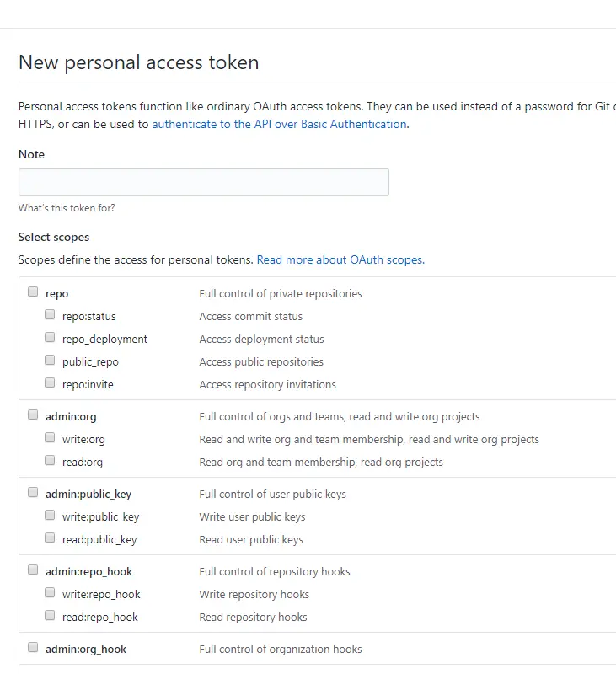616x674 pixels.
Task: Enable the admin:public_key scope
Action: point(32,491)
